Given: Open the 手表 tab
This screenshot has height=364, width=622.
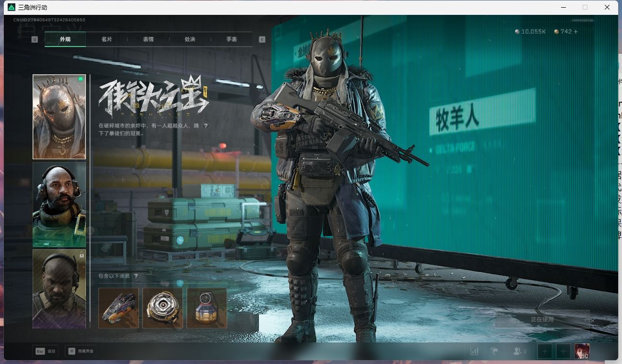Looking at the screenshot, I should point(230,39).
